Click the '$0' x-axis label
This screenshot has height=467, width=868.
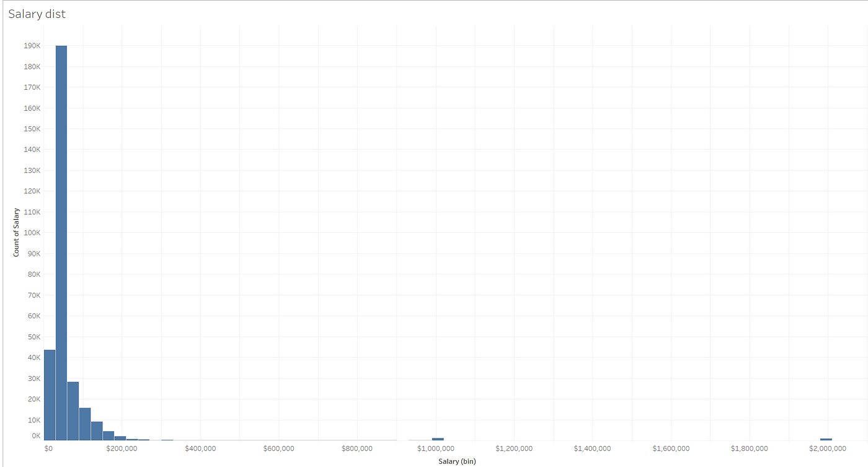click(x=49, y=448)
